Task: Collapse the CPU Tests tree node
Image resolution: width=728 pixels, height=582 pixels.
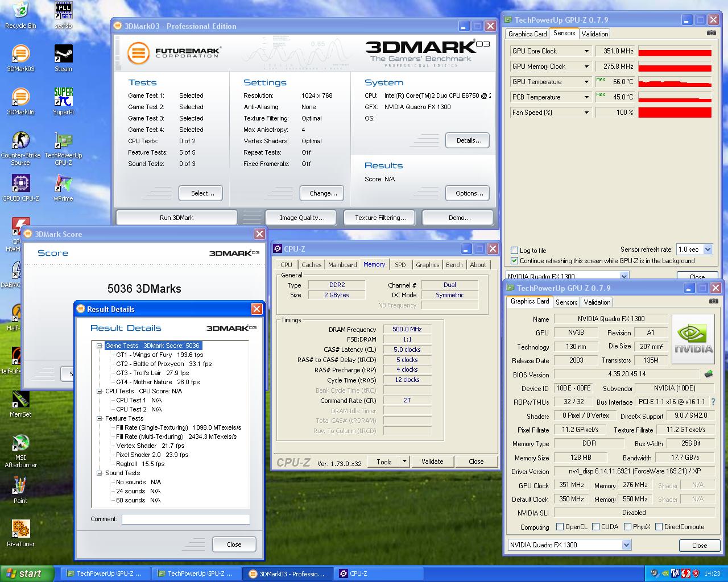Action: coord(100,391)
